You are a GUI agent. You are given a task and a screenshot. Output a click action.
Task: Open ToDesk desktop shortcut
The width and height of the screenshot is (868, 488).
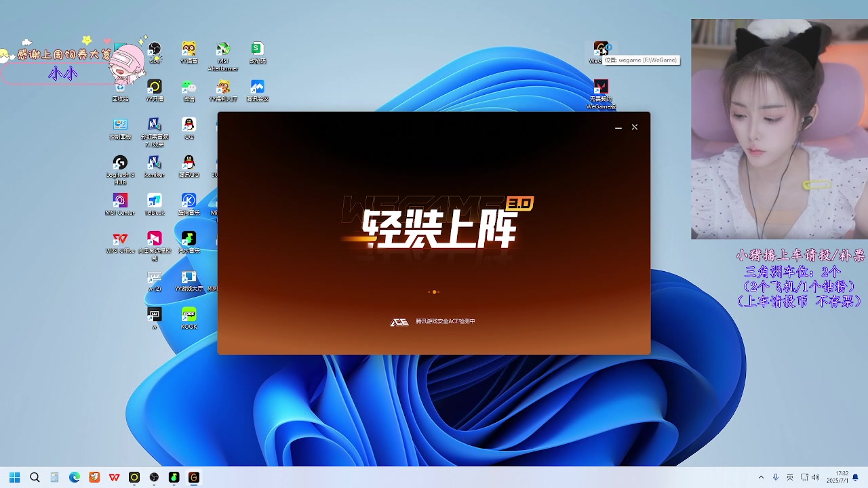[x=155, y=204]
